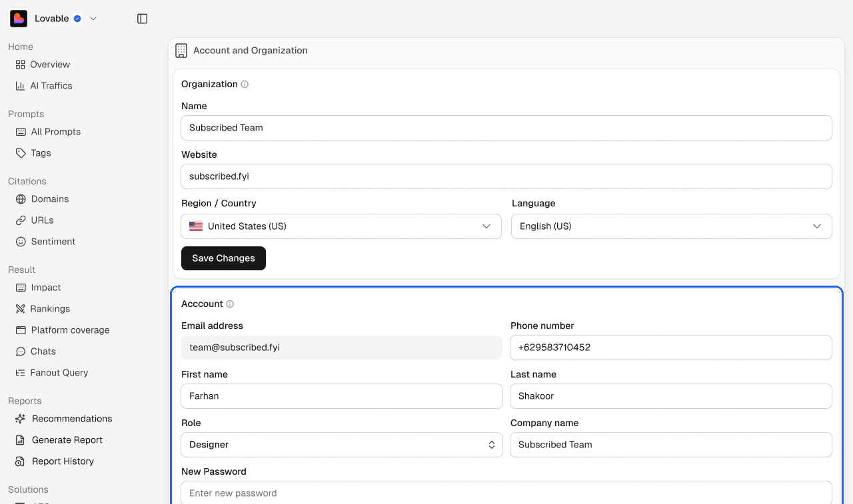Click the Lovable logo icon

19,19
